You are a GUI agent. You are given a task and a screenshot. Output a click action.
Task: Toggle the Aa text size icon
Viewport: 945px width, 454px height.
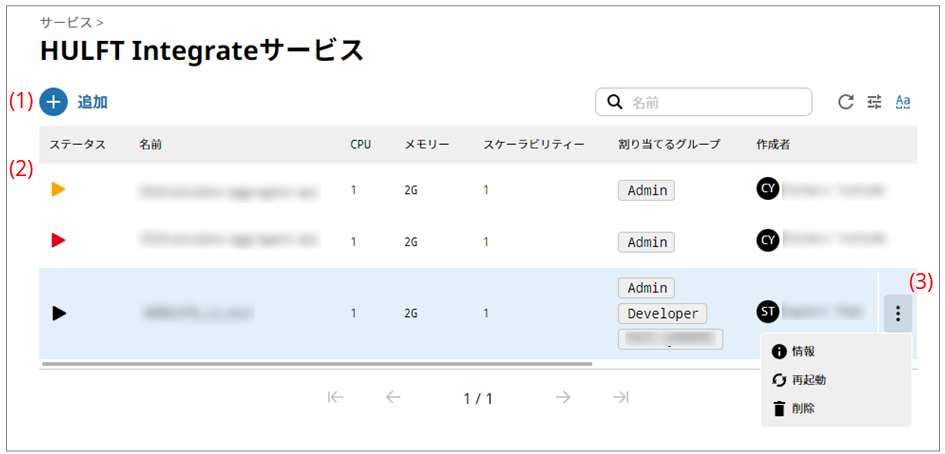903,102
